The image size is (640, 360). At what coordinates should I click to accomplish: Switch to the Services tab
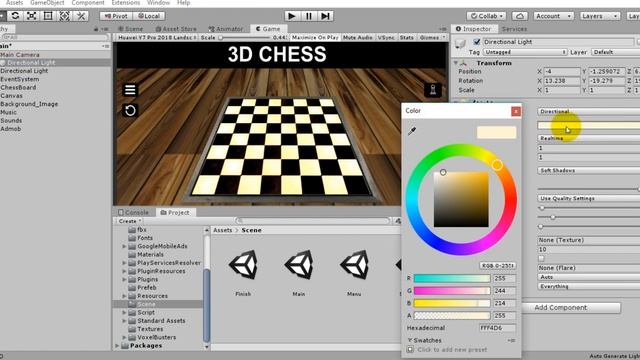514,29
